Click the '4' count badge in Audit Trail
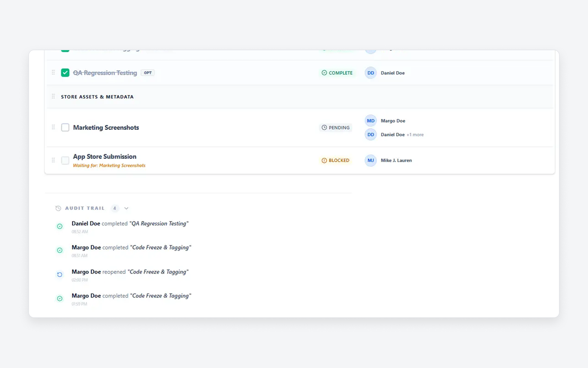The height and width of the screenshot is (368, 588). click(x=115, y=208)
